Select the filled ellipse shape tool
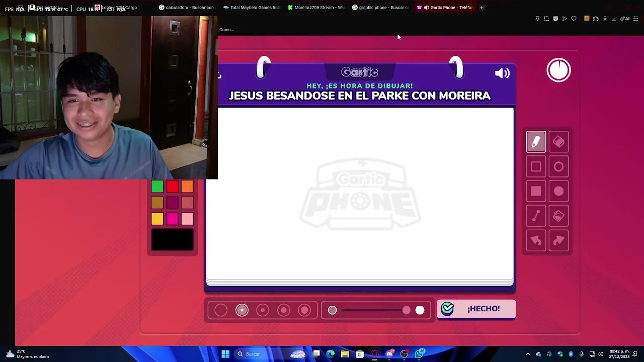The height and width of the screenshot is (362, 644). [558, 191]
